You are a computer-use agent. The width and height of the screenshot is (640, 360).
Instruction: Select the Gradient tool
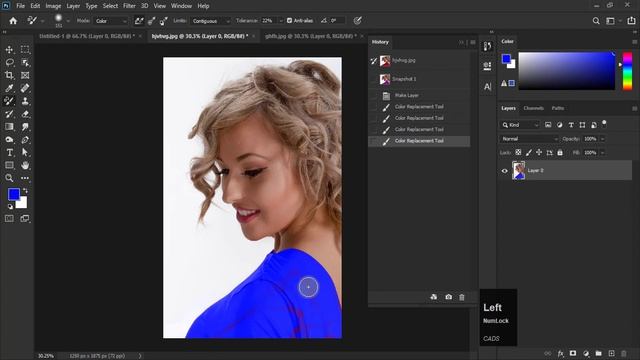pyautogui.click(x=9, y=127)
